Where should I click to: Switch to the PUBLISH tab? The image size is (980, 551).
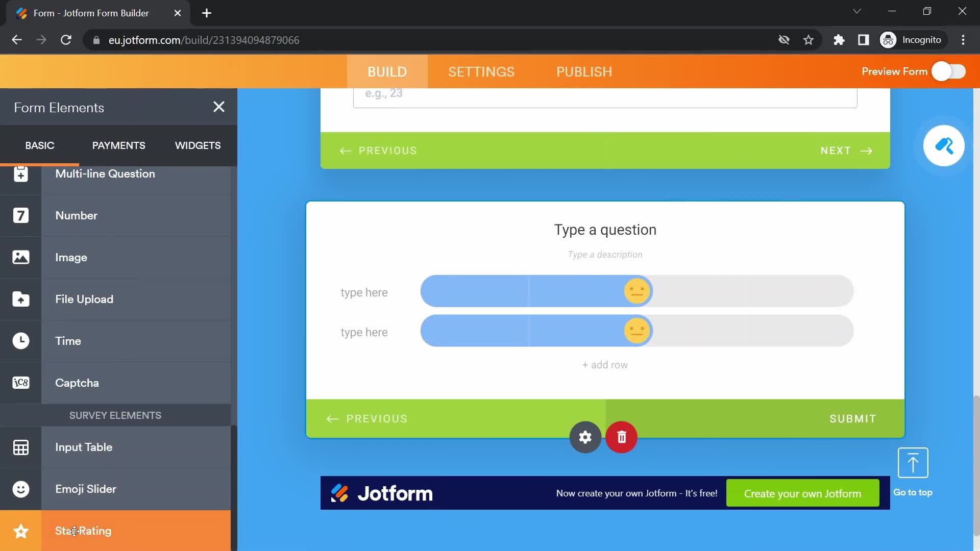click(583, 71)
